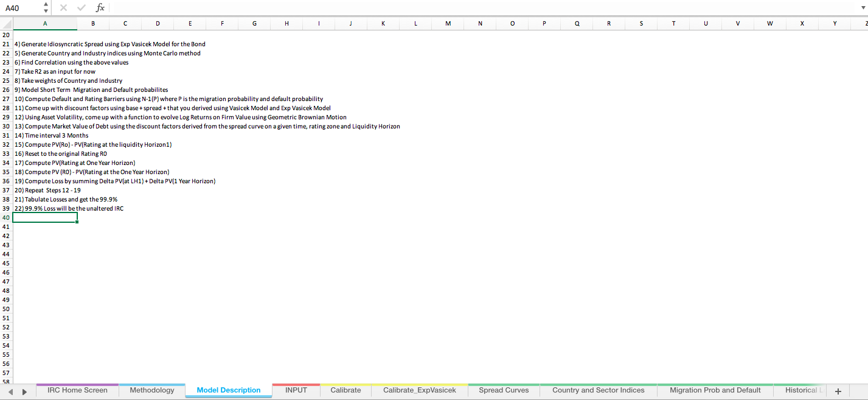Open the Methodology sheet tab
The image size is (868, 400).
coord(151,390)
